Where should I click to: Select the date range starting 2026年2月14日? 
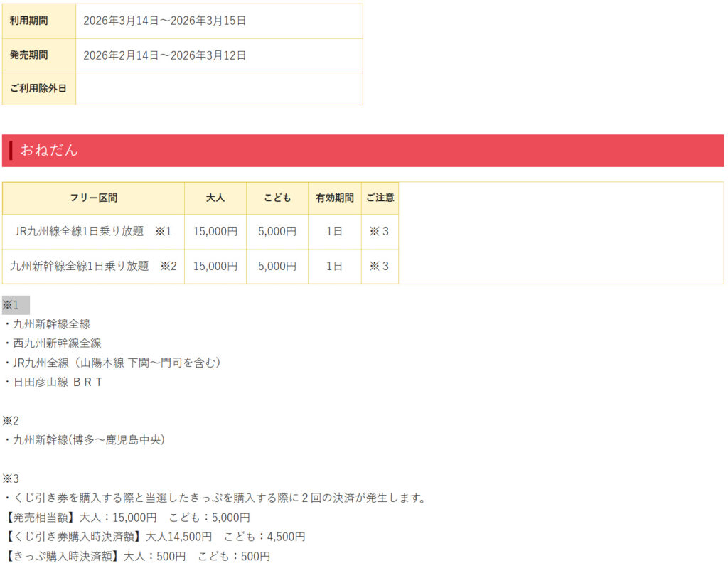[164, 55]
